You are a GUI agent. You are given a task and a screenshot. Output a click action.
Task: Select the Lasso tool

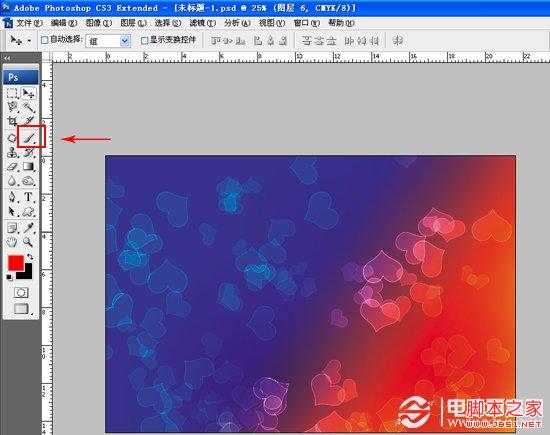[12, 107]
